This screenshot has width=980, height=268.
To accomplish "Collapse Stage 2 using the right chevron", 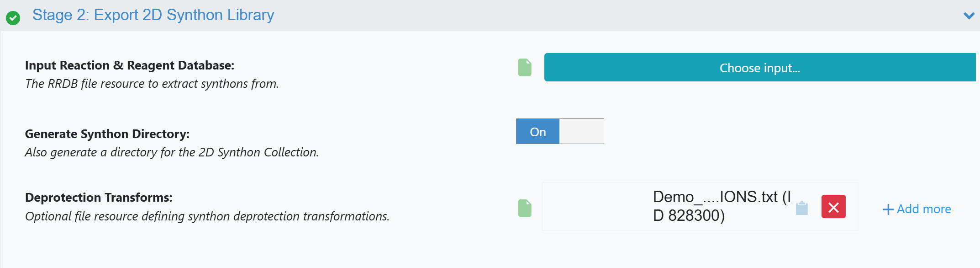I will coord(969,16).
